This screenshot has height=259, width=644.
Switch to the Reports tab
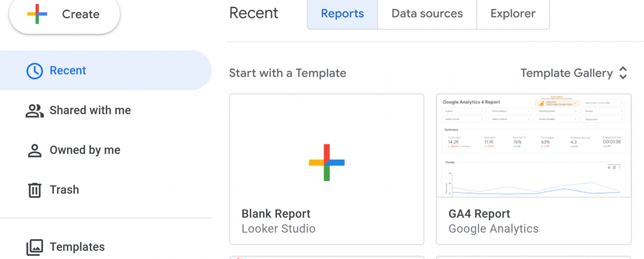click(342, 14)
